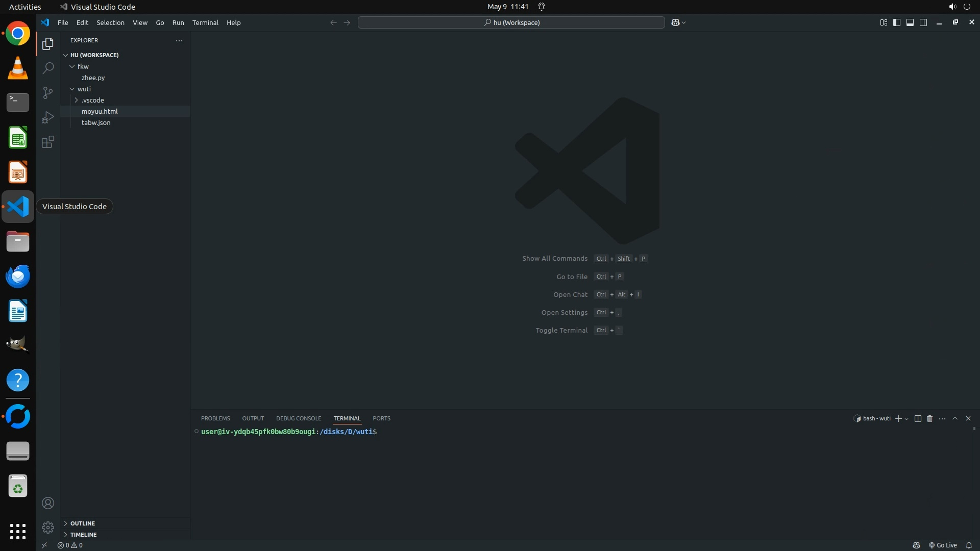
Task: Switch to the Problems tab
Action: pyautogui.click(x=215, y=418)
